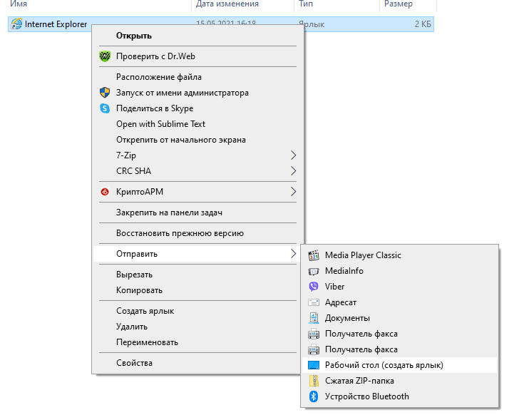Select the Internet Explorer file name
Image resolution: width=514 pixels, height=420 pixels.
[x=56, y=24]
